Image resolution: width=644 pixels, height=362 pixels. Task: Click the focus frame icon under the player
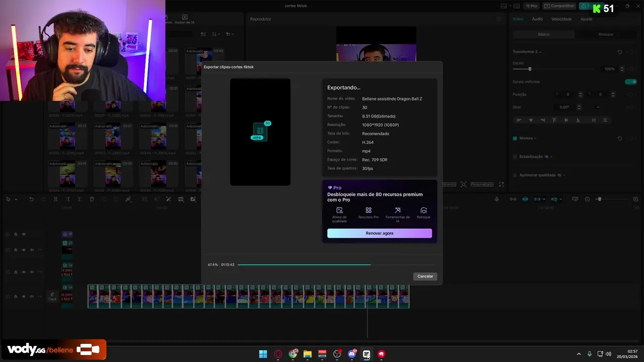[463, 185]
